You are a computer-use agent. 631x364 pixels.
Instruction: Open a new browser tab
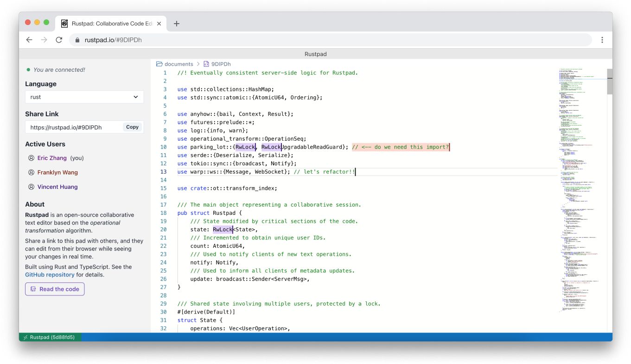click(x=176, y=23)
